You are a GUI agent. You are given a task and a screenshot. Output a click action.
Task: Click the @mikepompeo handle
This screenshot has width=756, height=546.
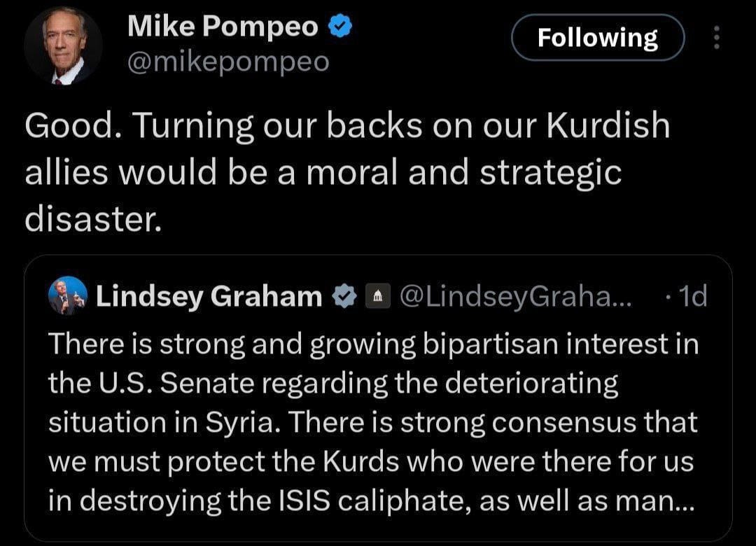point(227,62)
